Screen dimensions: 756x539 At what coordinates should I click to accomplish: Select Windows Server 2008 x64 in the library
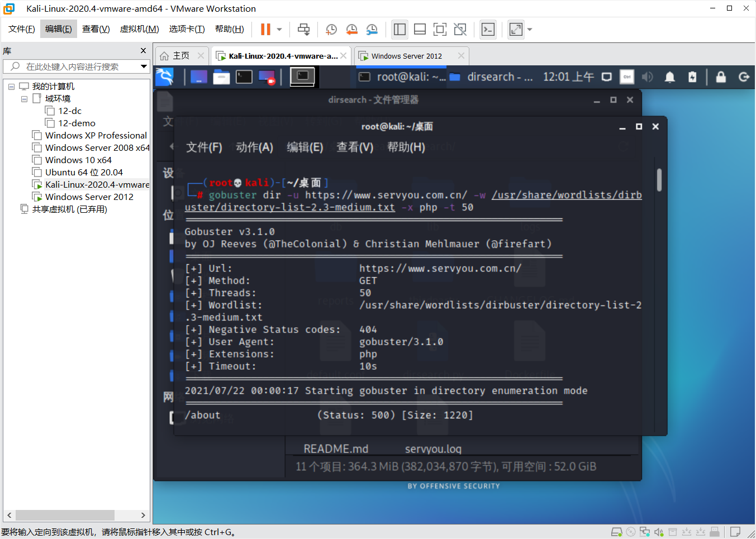[x=97, y=147]
